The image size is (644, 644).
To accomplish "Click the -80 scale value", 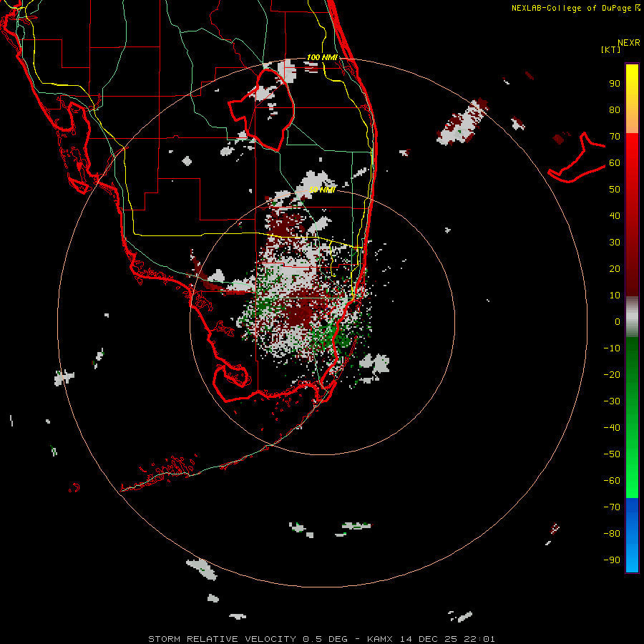I will [x=612, y=534].
